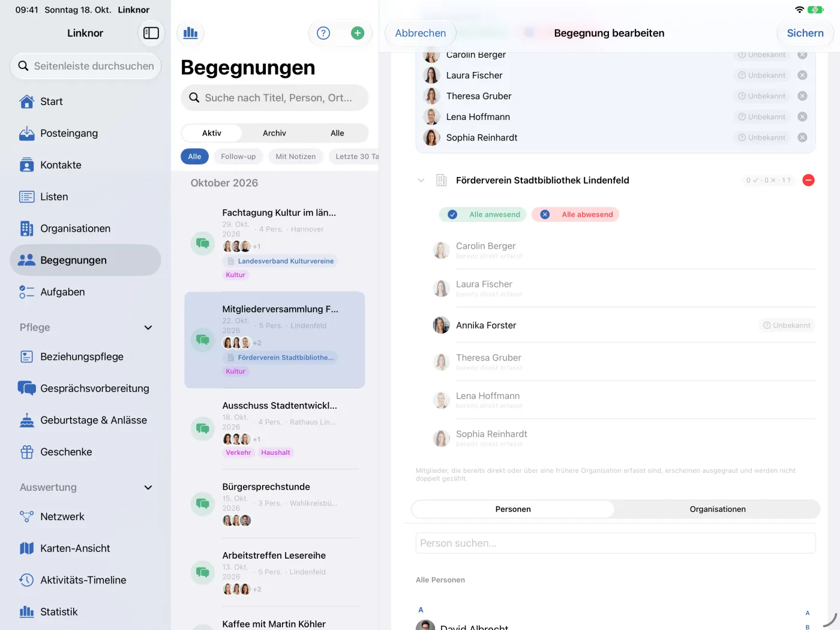Toggle the sidebar visibility icon
Screen dimensions: 840x630
[x=151, y=33]
